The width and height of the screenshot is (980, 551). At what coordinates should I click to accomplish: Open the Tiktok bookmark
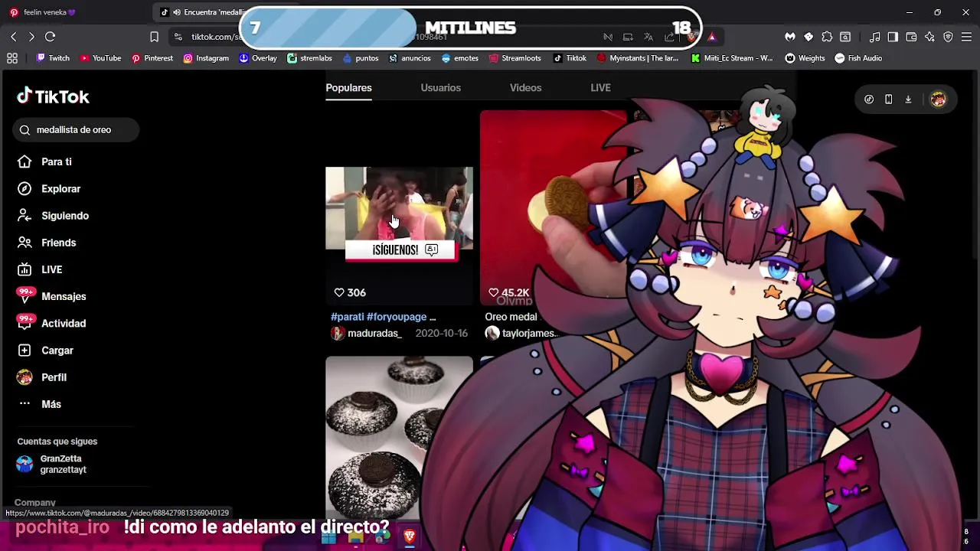click(x=570, y=58)
